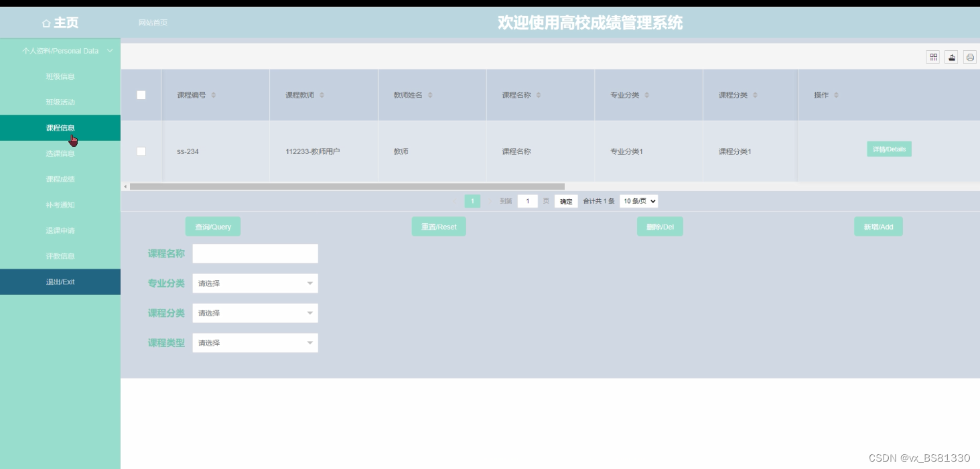Open 班级活动 in the sidebar
This screenshot has height=469, width=980.
click(60, 103)
